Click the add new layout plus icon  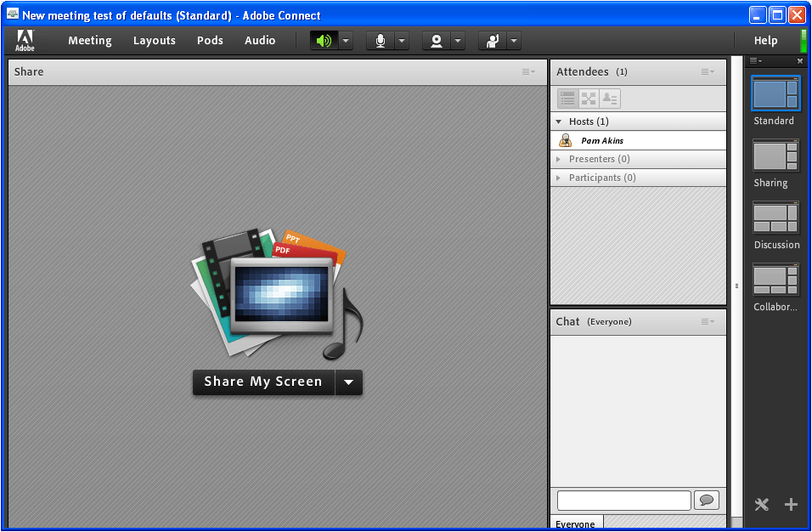(x=791, y=504)
